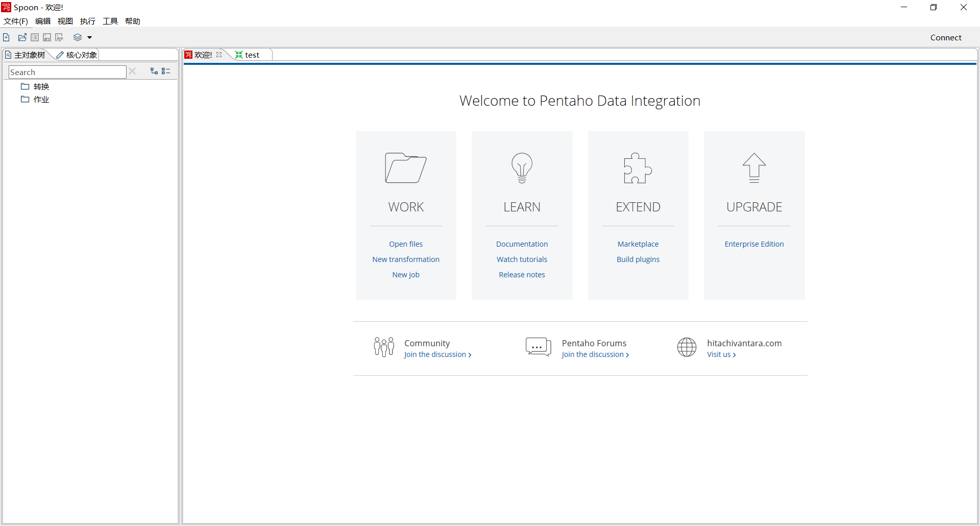Collapse all tree nodes icon
The height and width of the screenshot is (526, 980).
(x=166, y=71)
